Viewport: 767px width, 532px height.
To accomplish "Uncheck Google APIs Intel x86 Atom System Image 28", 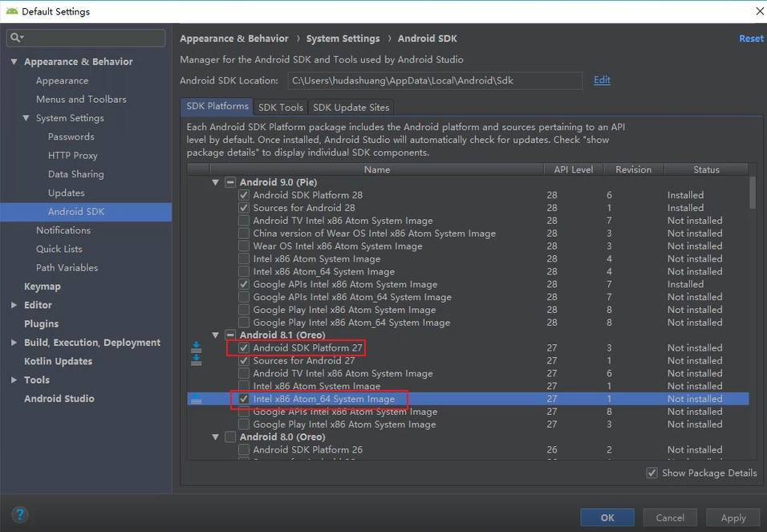I will click(x=244, y=284).
